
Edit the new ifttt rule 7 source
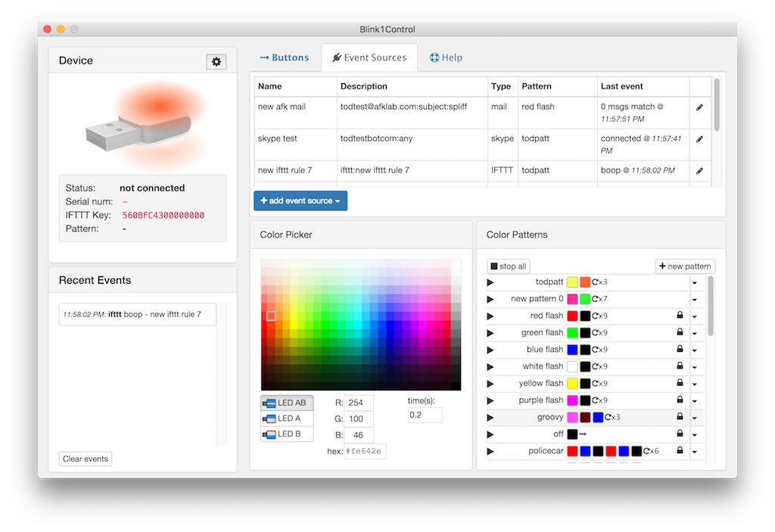tap(699, 170)
